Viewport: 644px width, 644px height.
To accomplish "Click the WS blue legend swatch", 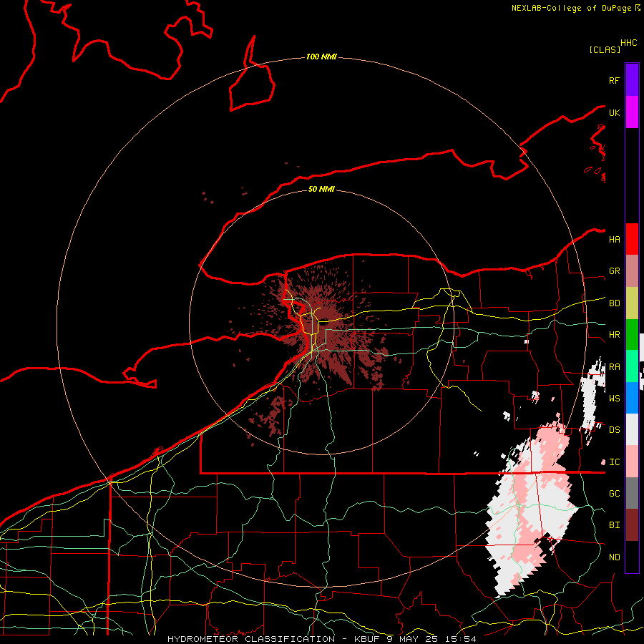I will click(632, 398).
